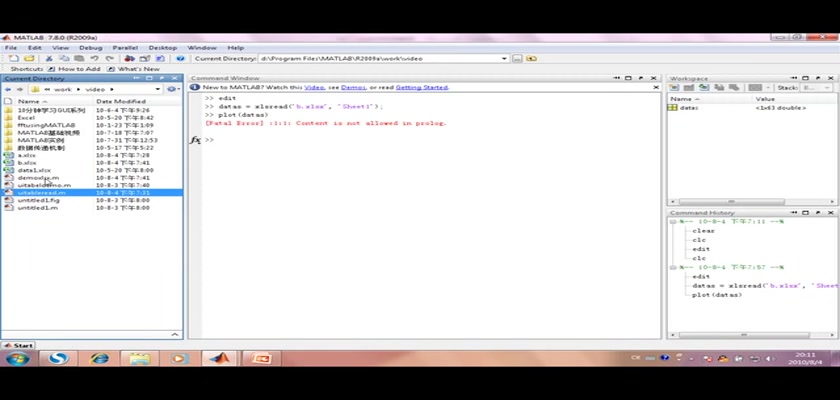The width and height of the screenshot is (840, 400).
Task: Dismiss the New to MATLAB info bar
Action: (x=656, y=87)
